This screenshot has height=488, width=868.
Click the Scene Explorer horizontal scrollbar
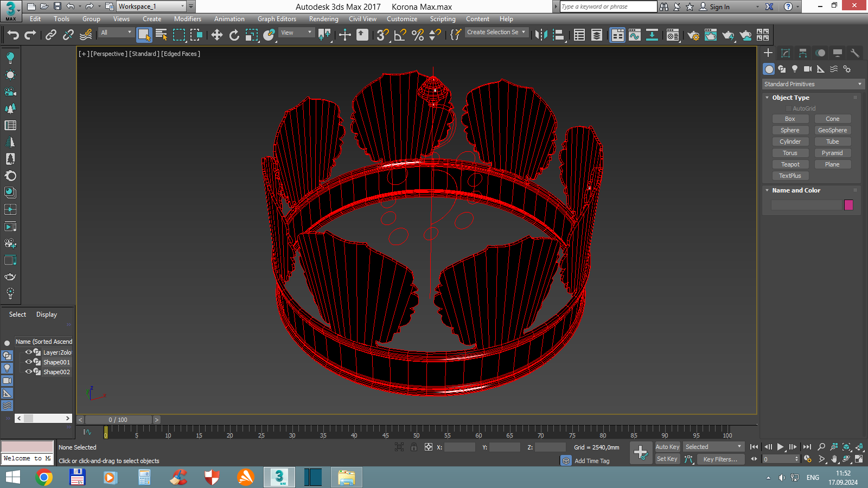pos(43,418)
